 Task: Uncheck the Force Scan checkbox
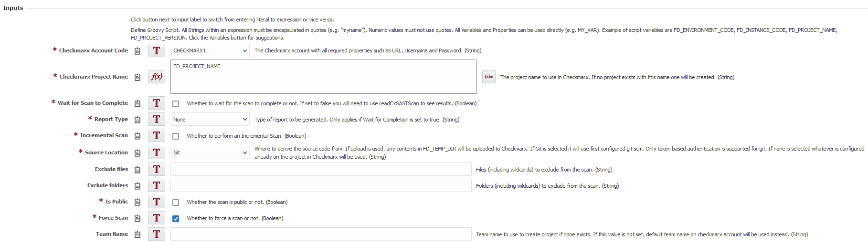click(176, 219)
